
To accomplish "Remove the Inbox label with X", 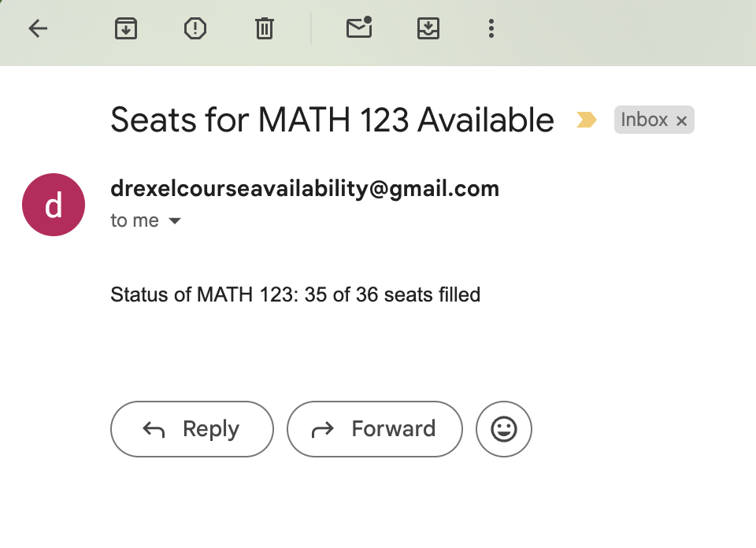I will tap(682, 121).
